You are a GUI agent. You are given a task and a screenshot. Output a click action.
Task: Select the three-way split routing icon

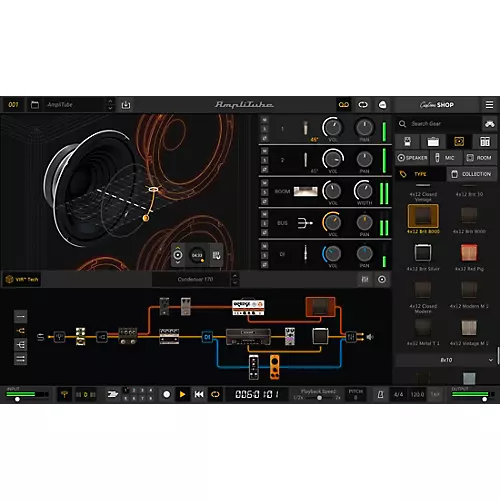(20, 345)
